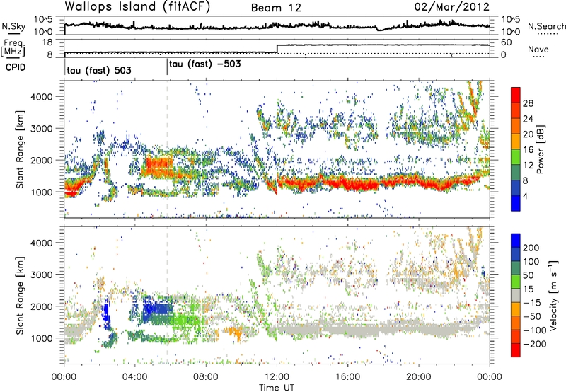Click the '-200' value on Velocity color bar
566x392 pixels.
tap(535, 344)
